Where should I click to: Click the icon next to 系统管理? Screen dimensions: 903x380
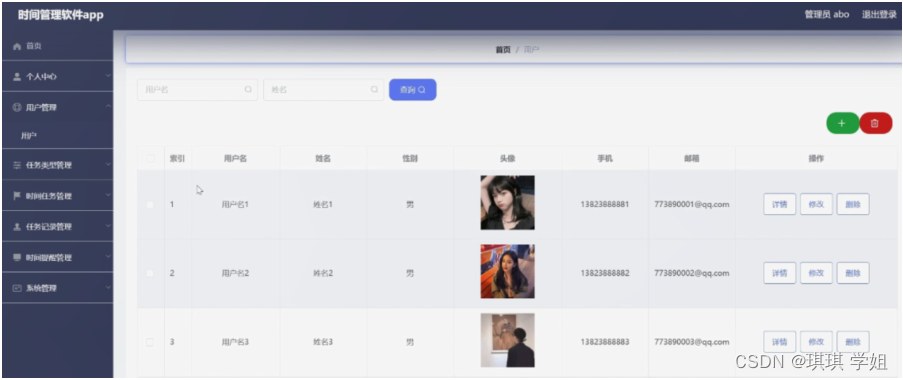[17, 288]
